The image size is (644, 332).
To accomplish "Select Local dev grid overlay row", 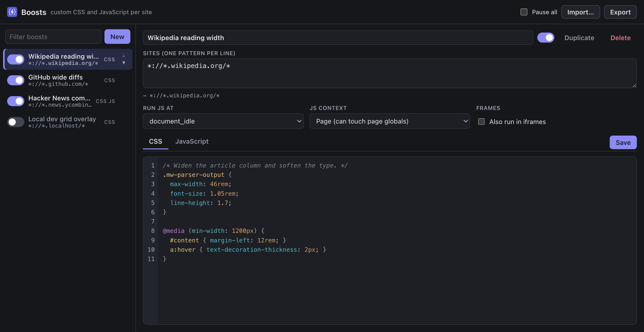I will pos(68,122).
